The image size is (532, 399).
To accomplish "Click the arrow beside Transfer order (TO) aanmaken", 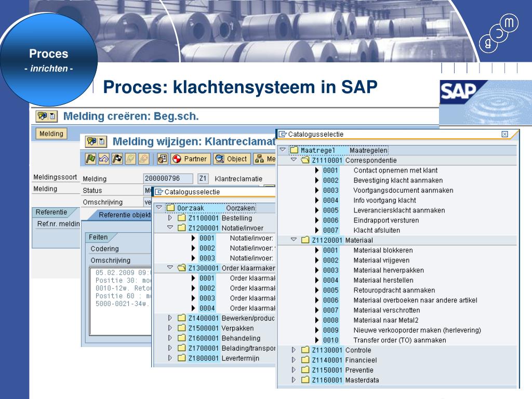I will click(317, 340).
